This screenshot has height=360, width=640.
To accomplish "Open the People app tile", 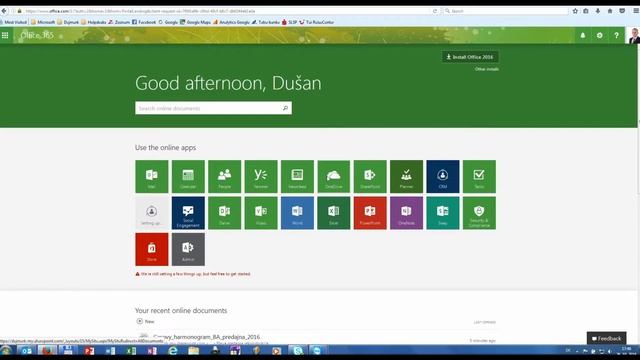I will [x=224, y=176].
